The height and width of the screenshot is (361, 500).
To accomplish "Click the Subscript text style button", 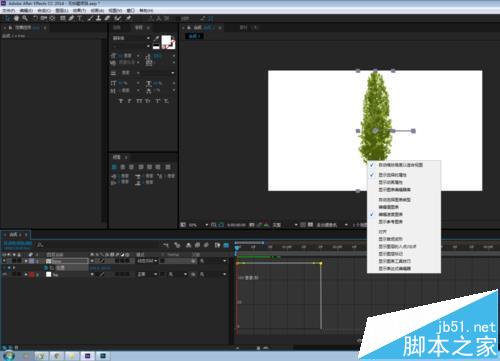I will pyautogui.click(x=166, y=101).
